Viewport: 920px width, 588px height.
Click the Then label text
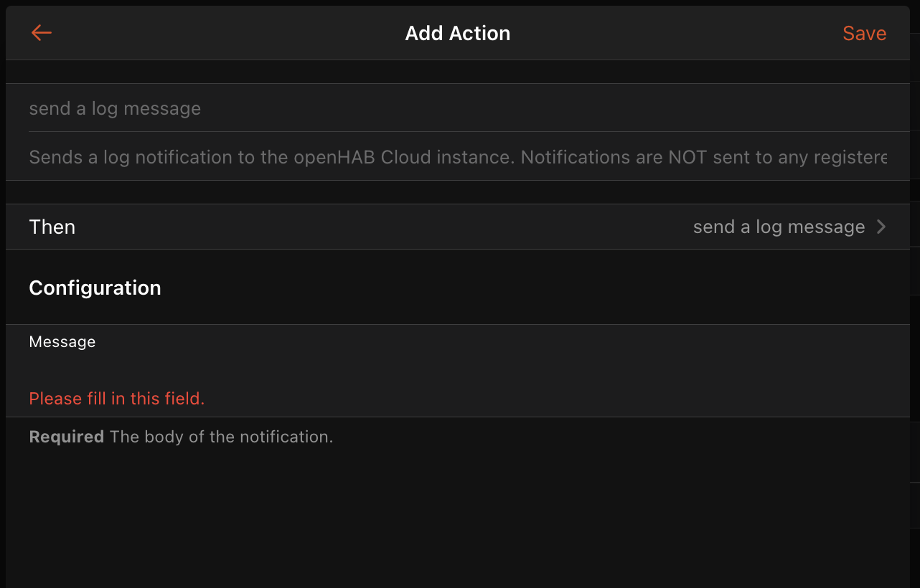(x=52, y=227)
